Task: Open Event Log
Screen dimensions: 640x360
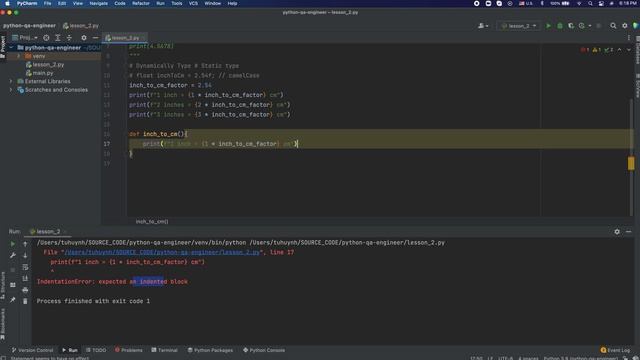Action: [615, 350]
